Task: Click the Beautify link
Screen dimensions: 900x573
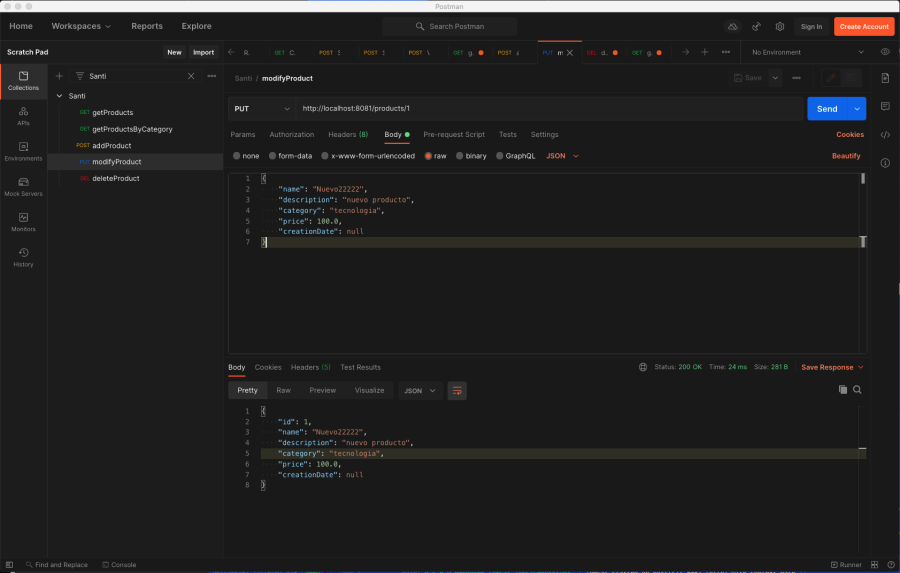Action: tap(846, 156)
